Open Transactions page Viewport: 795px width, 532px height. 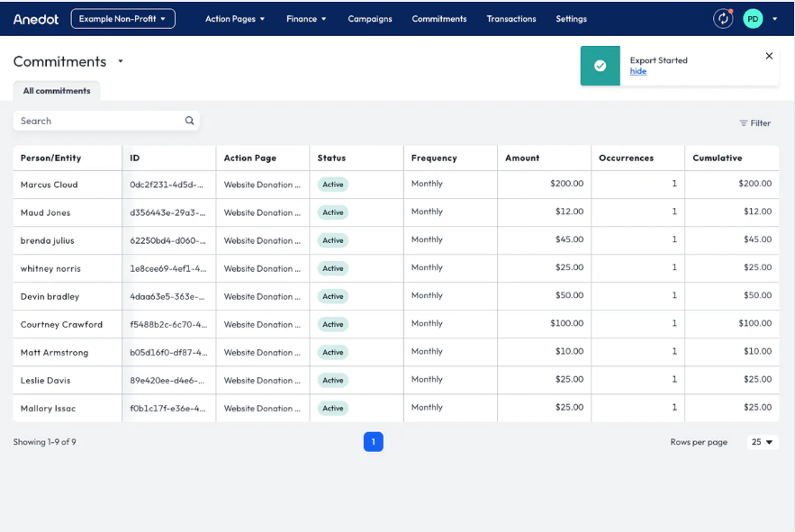pos(511,19)
